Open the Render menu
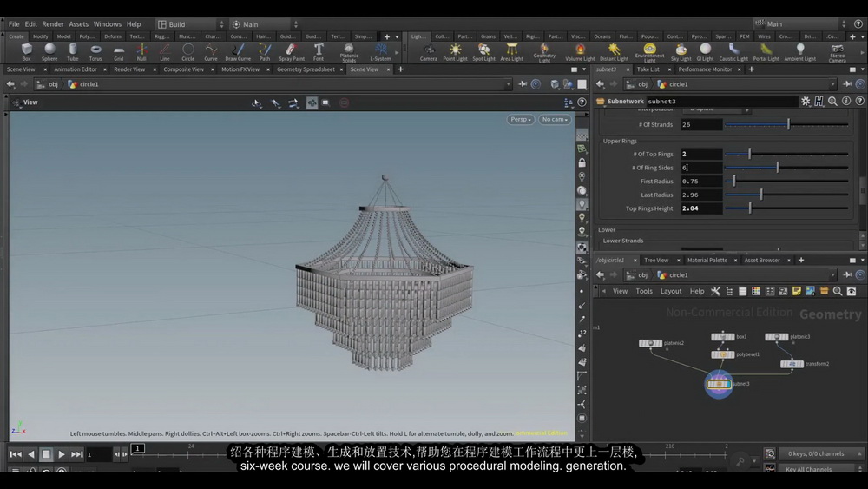The image size is (868, 489). click(53, 24)
